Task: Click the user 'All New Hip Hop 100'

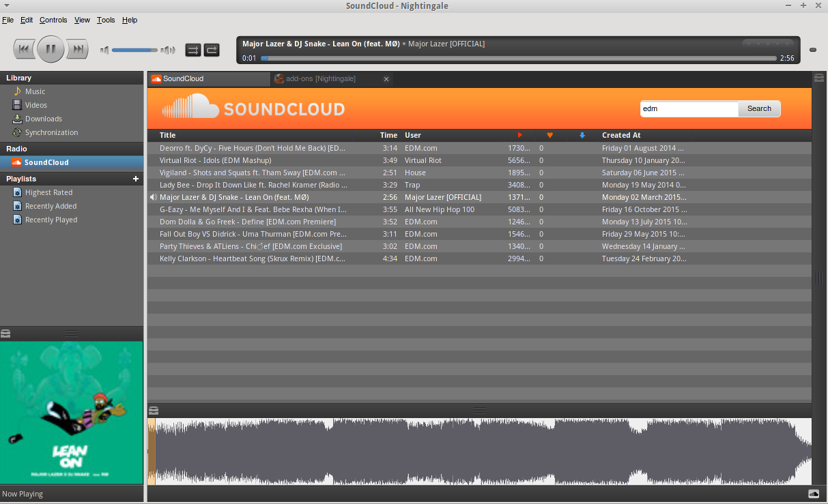Action: (x=440, y=209)
